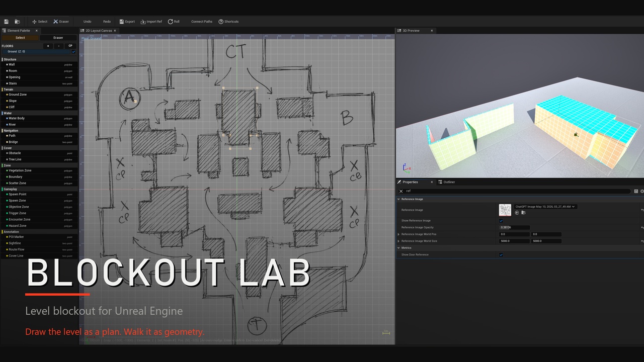Click the Undo button

pyautogui.click(x=88, y=22)
